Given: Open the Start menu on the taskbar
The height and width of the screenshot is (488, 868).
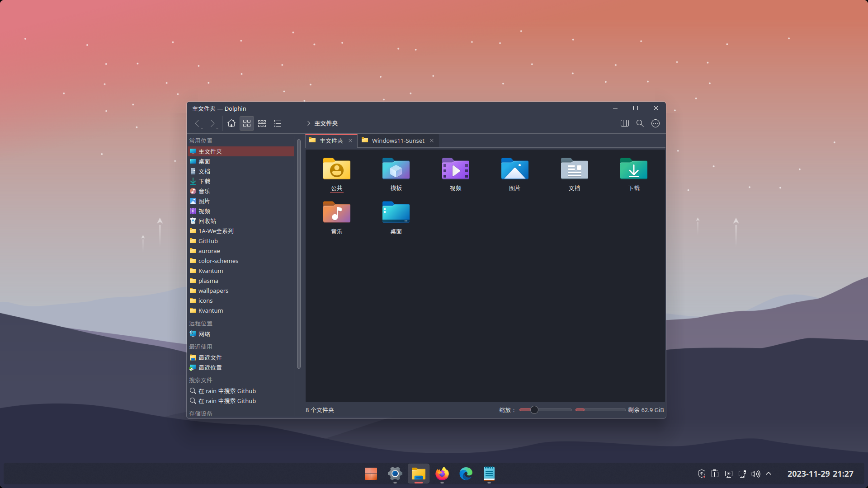Looking at the screenshot, I should [x=371, y=474].
